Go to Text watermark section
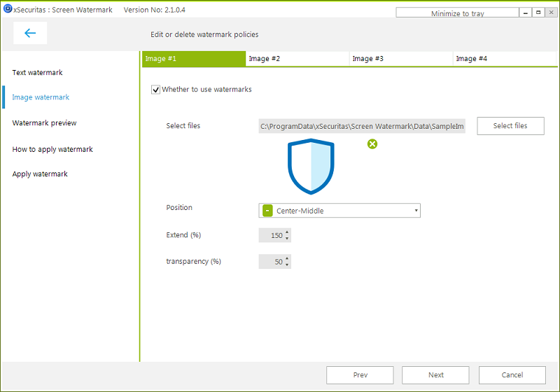The height and width of the screenshot is (392, 560). click(x=38, y=73)
